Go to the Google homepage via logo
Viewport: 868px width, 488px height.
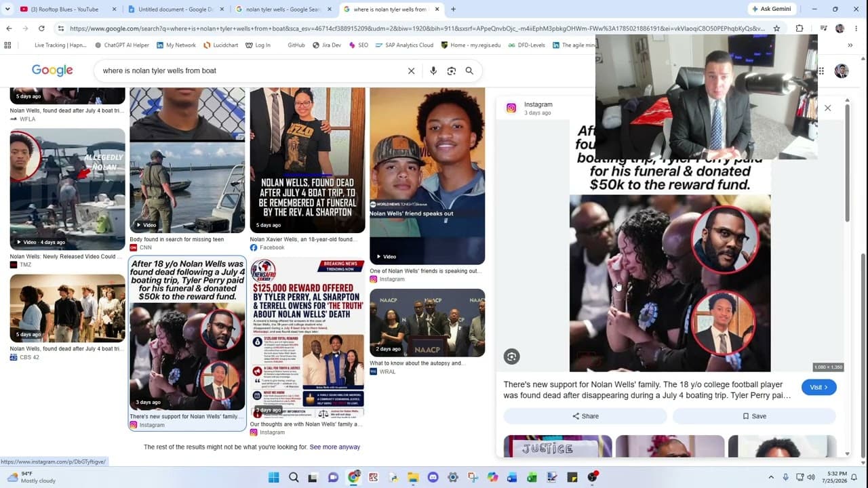point(52,70)
